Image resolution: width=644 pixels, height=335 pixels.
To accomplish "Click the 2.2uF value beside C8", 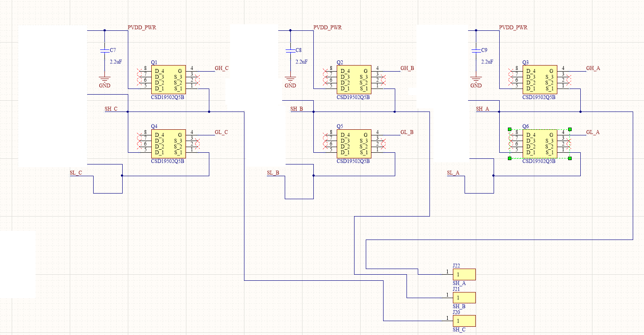I will click(301, 62).
